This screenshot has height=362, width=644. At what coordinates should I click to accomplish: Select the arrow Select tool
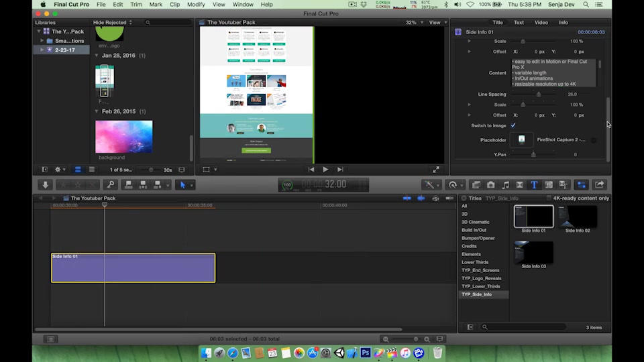click(182, 185)
